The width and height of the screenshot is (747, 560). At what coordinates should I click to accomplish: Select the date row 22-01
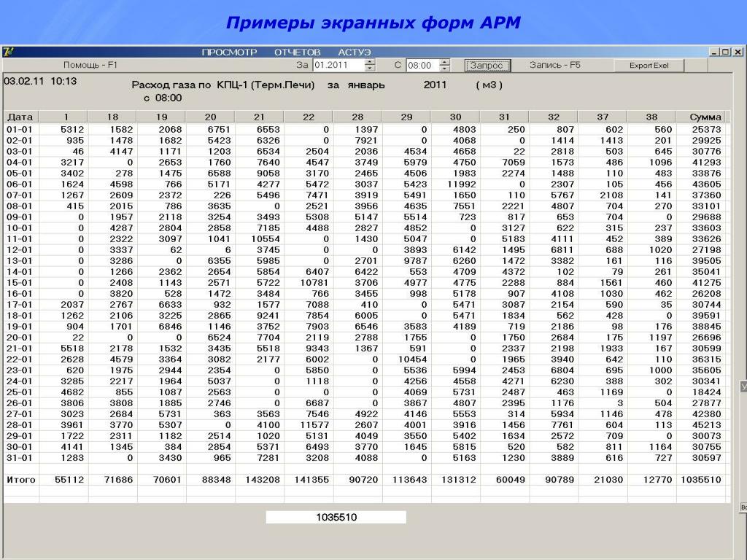(19, 359)
